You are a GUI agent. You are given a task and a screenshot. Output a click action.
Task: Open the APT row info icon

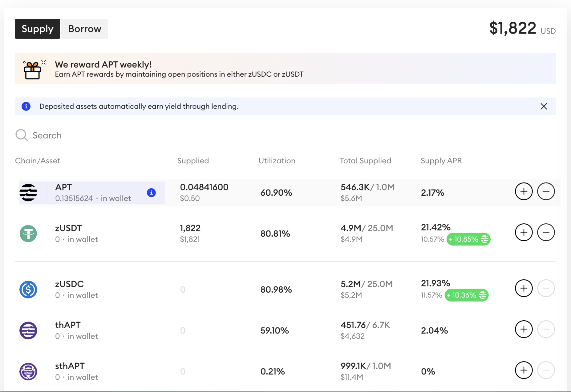[x=151, y=193]
